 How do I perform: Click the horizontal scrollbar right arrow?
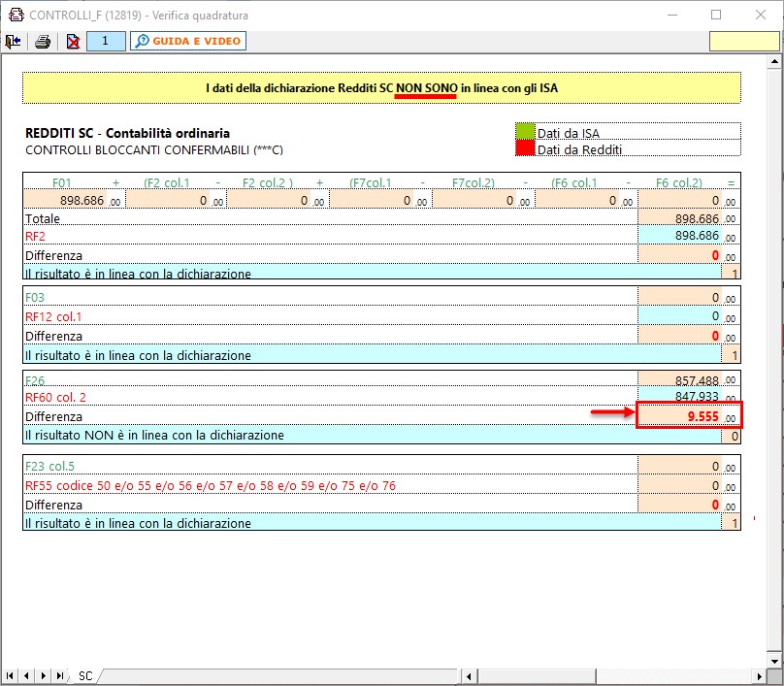[x=760, y=676]
